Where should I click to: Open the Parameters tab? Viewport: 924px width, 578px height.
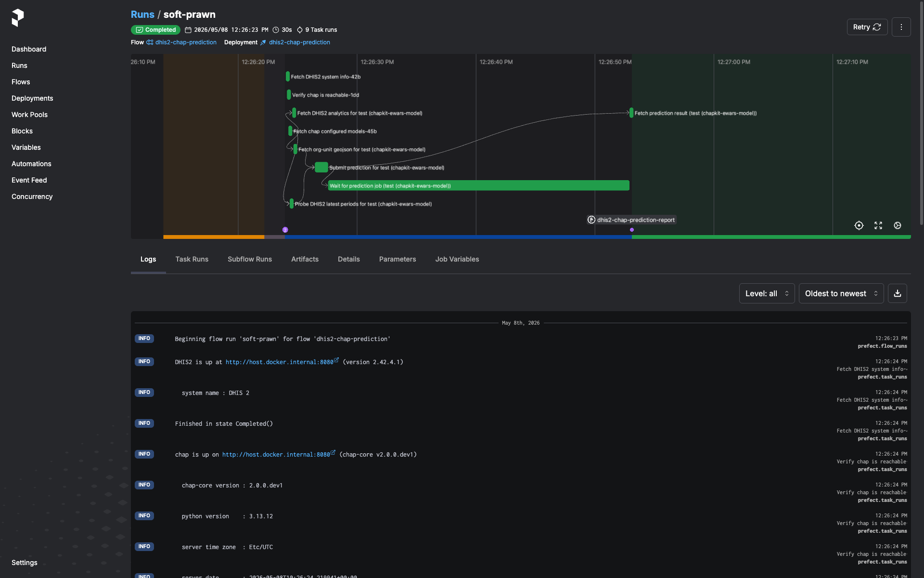click(x=398, y=259)
